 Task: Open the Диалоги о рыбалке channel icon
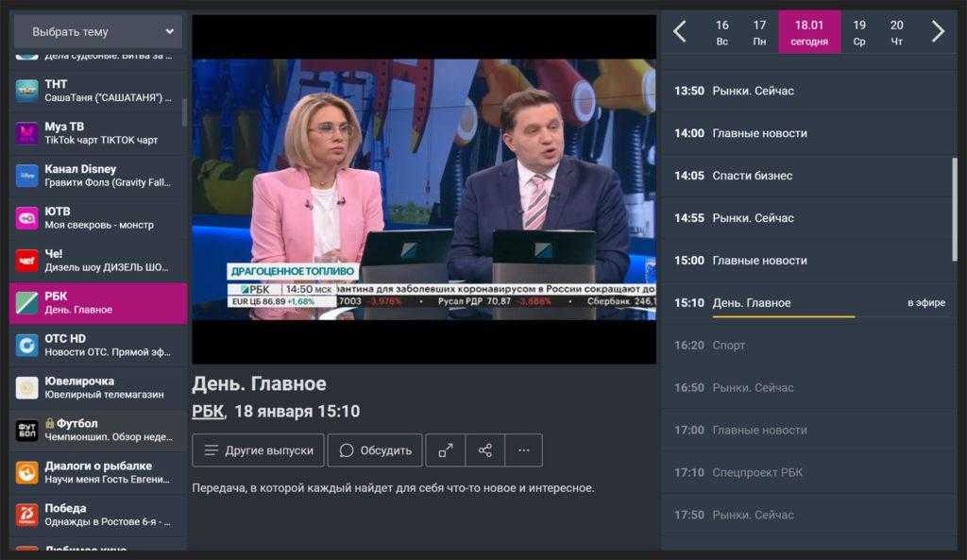26,472
